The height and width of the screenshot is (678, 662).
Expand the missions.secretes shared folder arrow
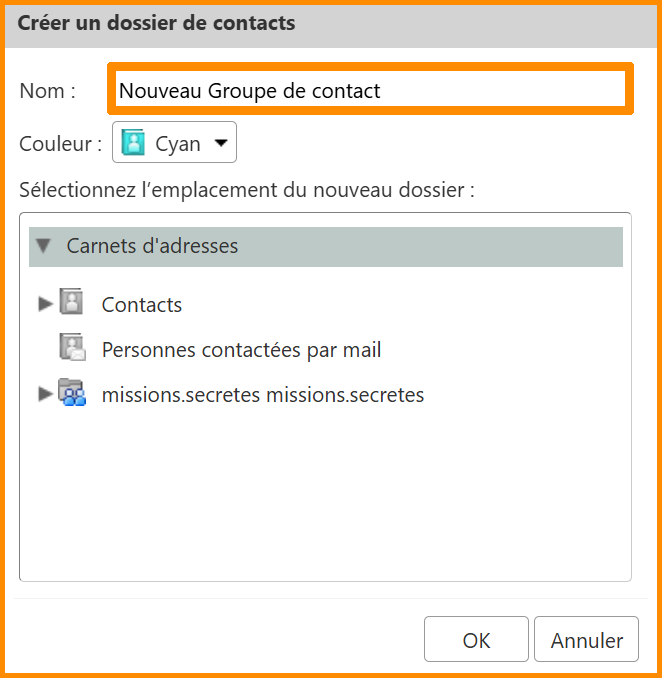[x=45, y=394]
